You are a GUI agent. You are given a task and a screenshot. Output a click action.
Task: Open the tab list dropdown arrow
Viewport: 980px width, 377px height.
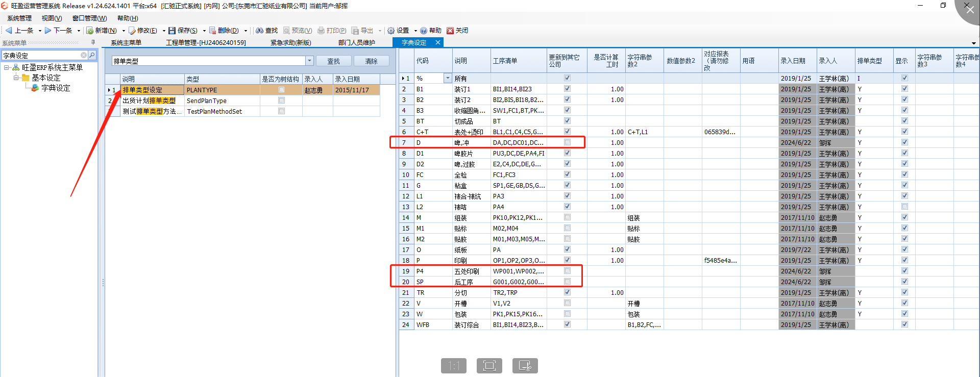click(x=974, y=43)
